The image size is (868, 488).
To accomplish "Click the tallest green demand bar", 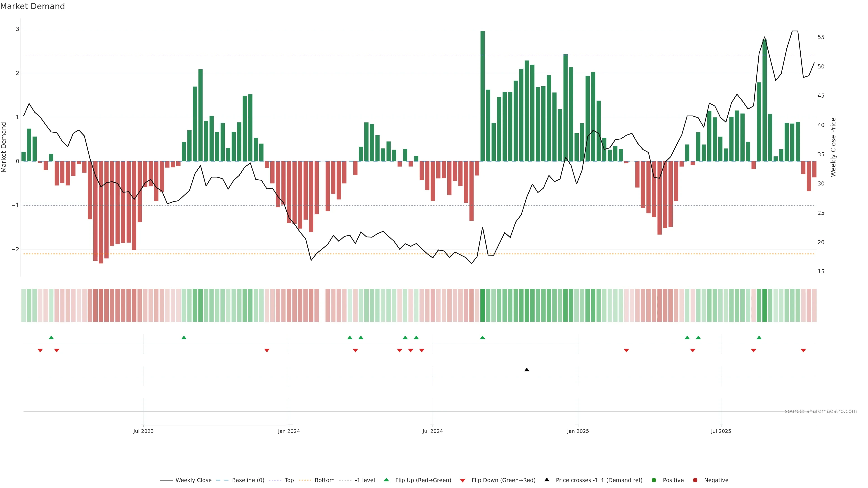I will (x=483, y=96).
